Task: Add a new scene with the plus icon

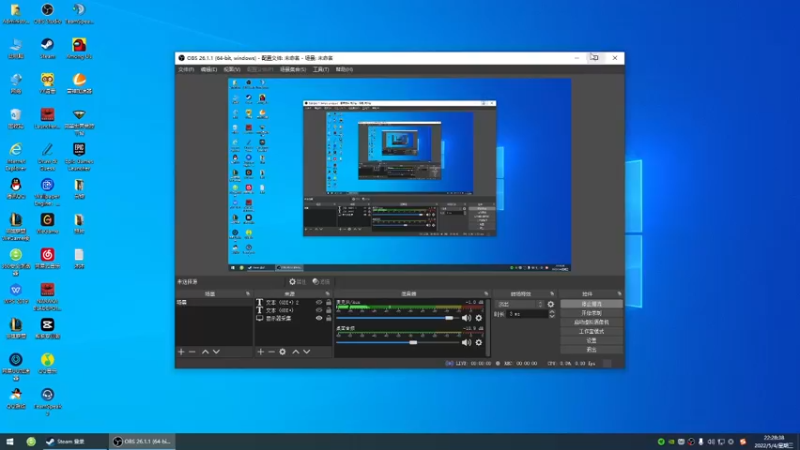Action: (181, 352)
